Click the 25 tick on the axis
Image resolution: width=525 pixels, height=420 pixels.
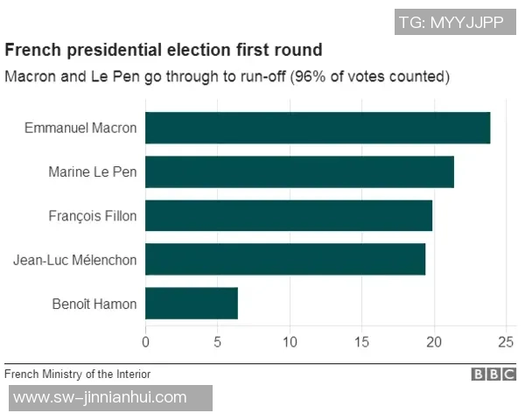(x=506, y=340)
